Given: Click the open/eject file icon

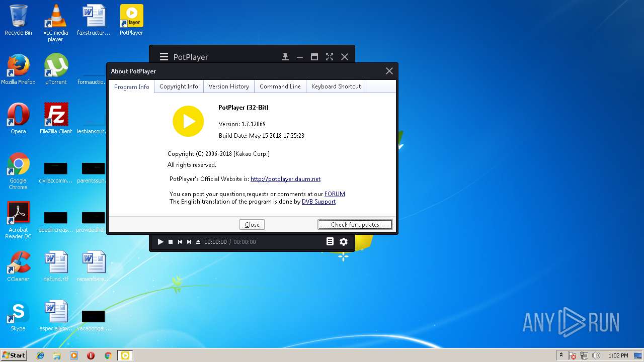Looking at the screenshot, I should coord(198,242).
